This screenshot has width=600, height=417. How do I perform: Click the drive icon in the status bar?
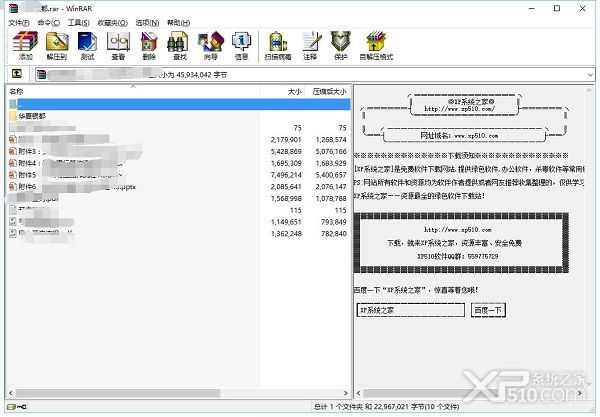click(12, 407)
